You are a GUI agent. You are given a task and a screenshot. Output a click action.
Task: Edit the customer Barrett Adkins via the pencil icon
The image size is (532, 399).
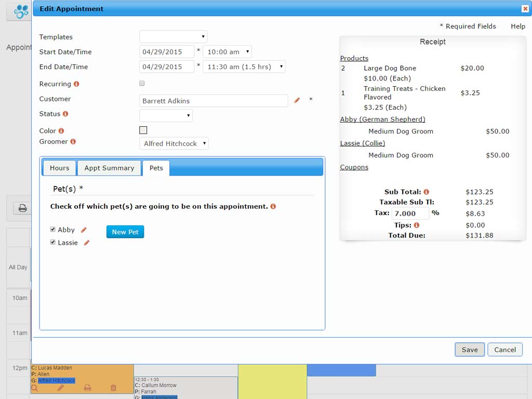(297, 100)
